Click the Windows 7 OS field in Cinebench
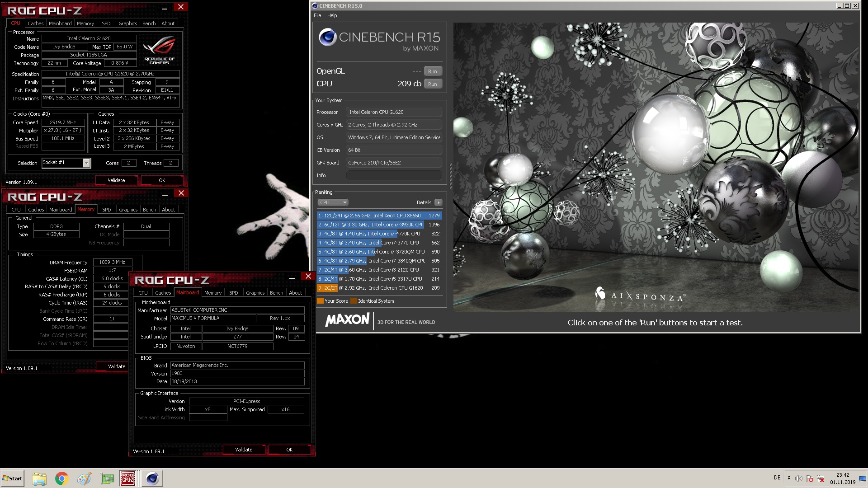The height and width of the screenshot is (488, 868). point(394,137)
